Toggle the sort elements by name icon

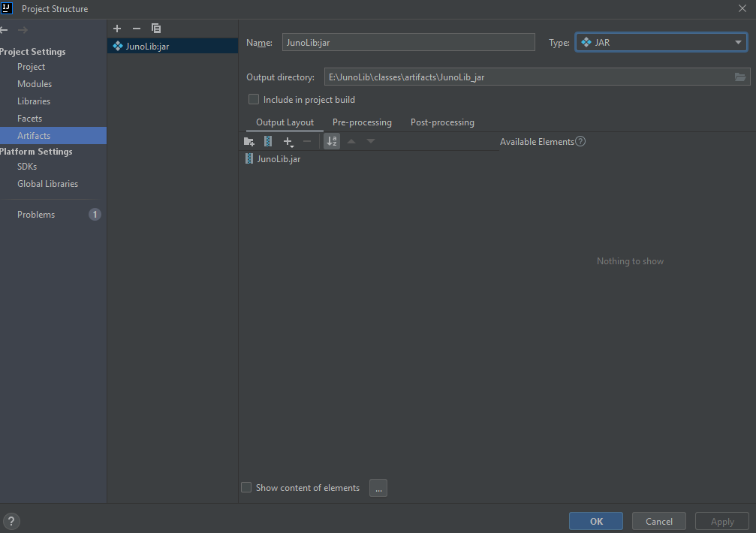pyautogui.click(x=331, y=141)
